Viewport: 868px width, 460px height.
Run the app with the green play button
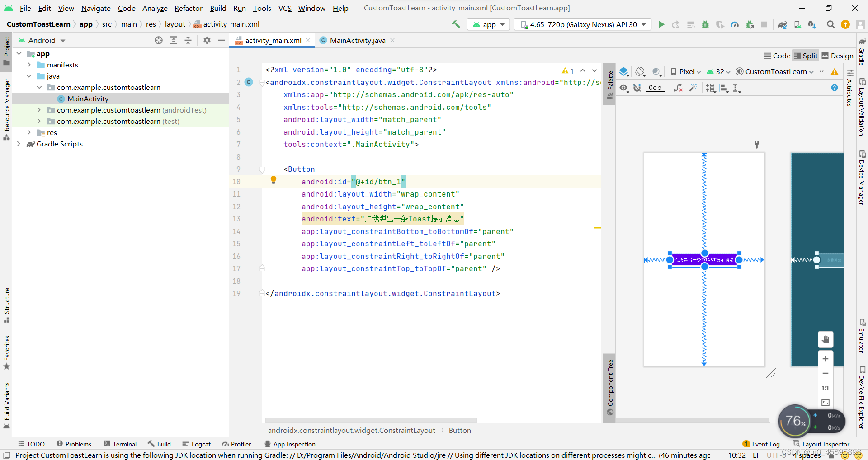pyautogui.click(x=661, y=24)
